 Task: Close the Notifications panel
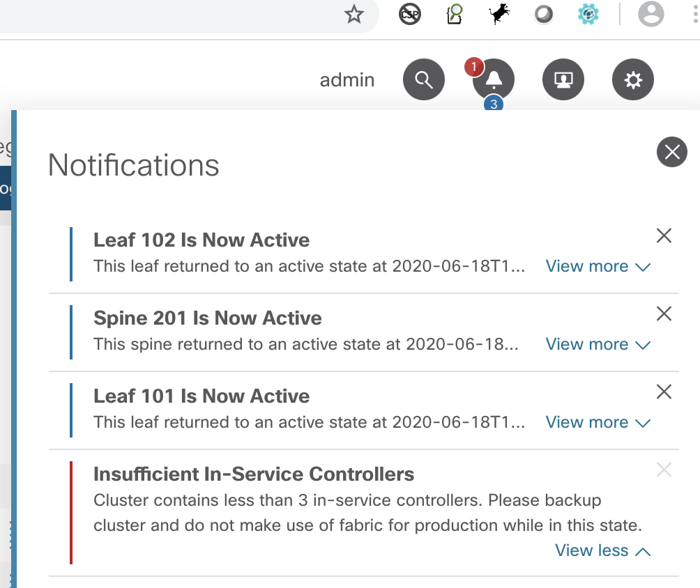(672, 152)
